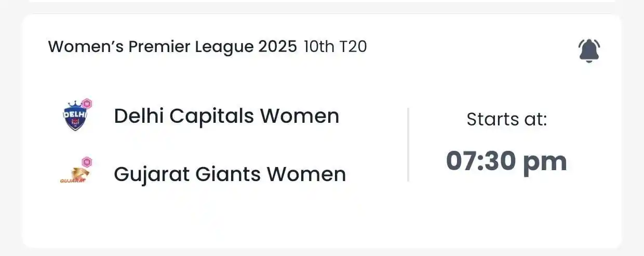Tap the match reminder bell icon

589,51
